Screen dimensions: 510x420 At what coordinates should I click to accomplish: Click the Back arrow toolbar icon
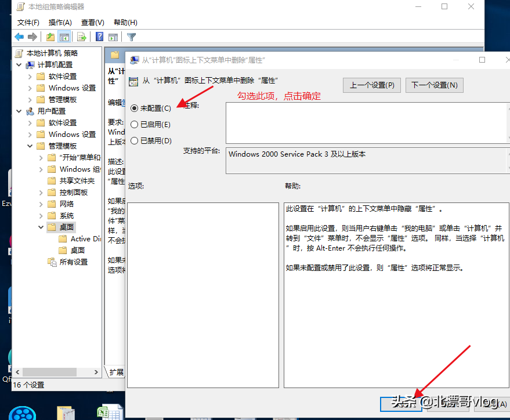(x=19, y=37)
